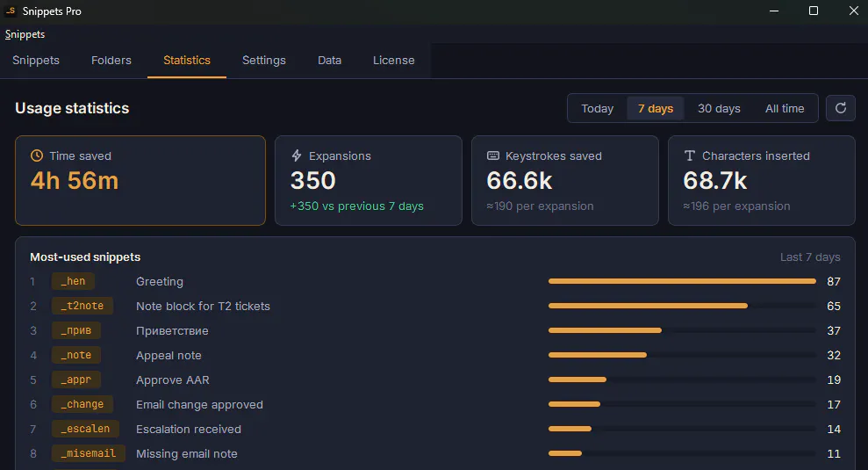This screenshot has width=868, height=470.
Task: Click the +350 vs previous 7 days text
Action: [356, 206]
